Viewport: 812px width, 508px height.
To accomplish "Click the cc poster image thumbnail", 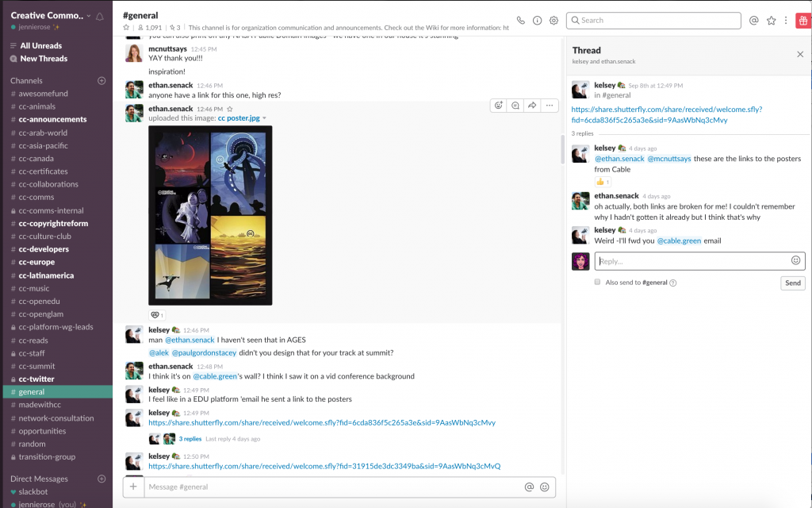I will pos(210,215).
